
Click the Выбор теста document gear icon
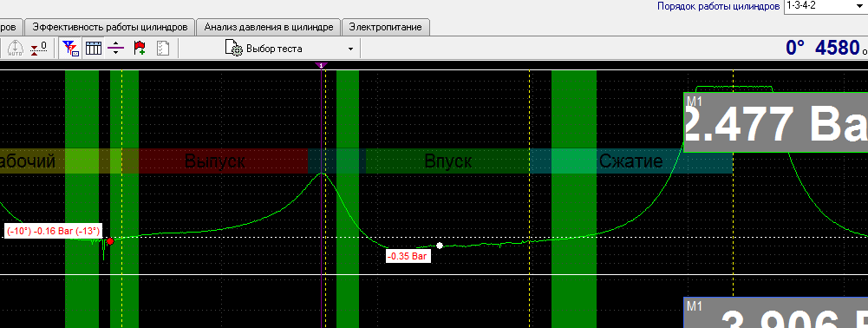(x=233, y=49)
